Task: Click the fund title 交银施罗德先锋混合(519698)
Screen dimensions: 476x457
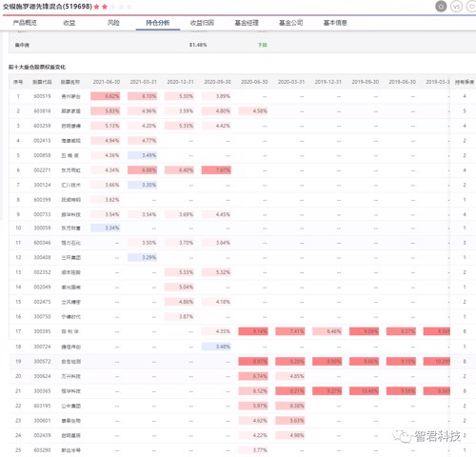Action: [x=48, y=7]
